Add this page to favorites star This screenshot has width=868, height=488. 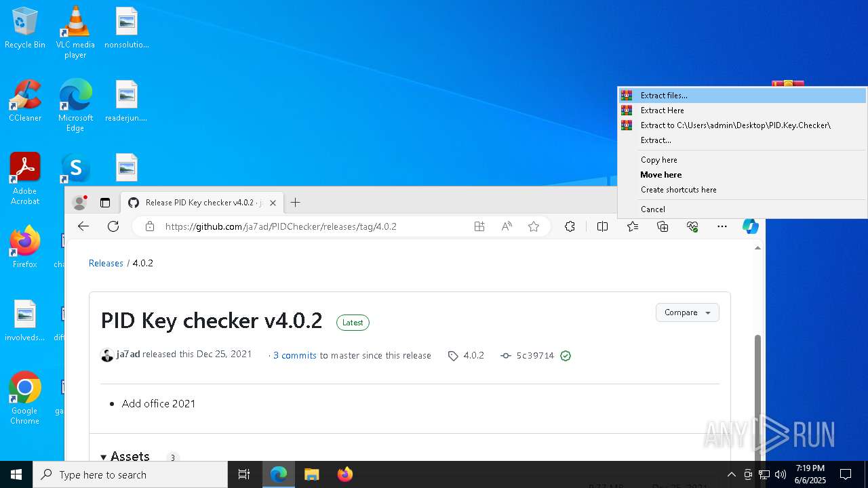[x=534, y=226]
